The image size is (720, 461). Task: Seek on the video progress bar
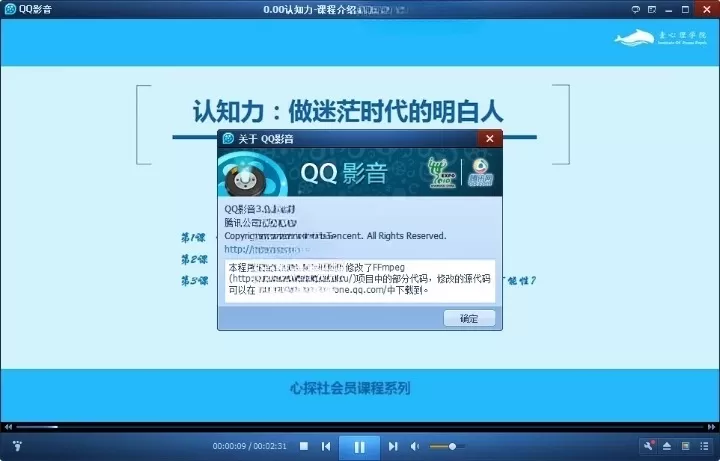point(360,427)
